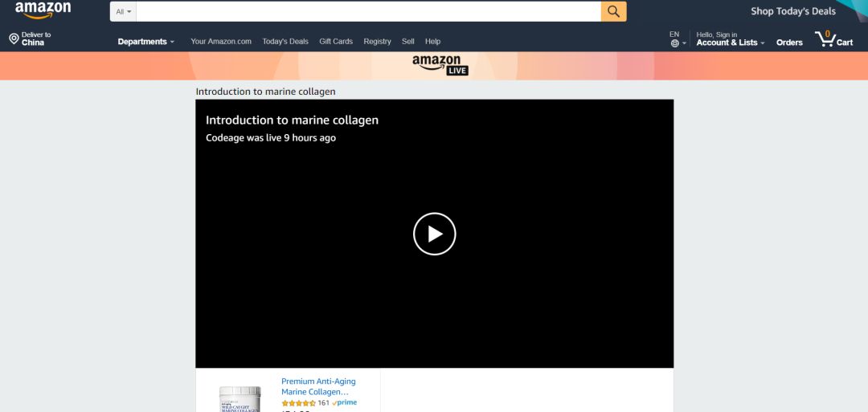This screenshot has width=868, height=412.
Task: Open Today's Deals nav link
Action: point(285,42)
